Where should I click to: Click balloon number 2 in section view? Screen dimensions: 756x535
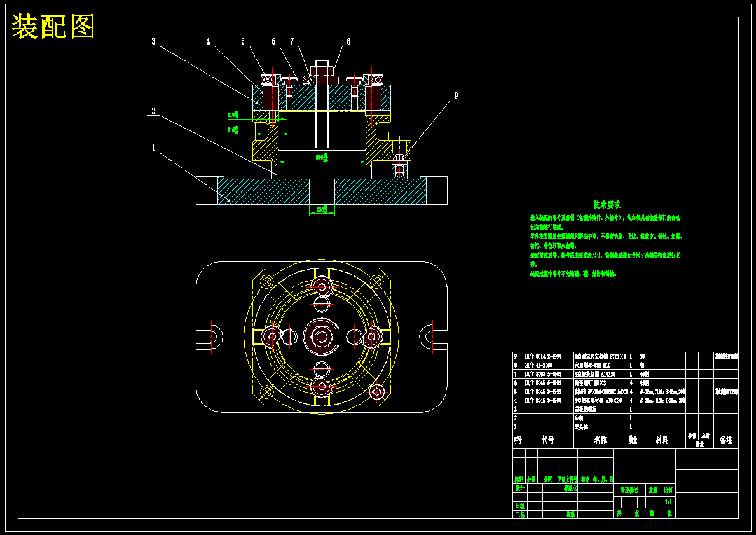(x=153, y=111)
